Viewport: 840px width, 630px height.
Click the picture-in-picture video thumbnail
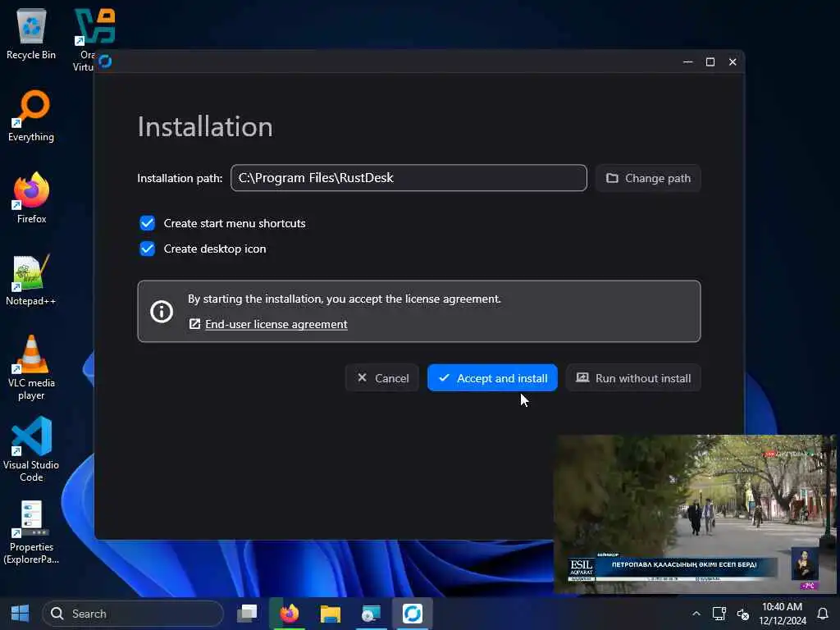coord(695,514)
